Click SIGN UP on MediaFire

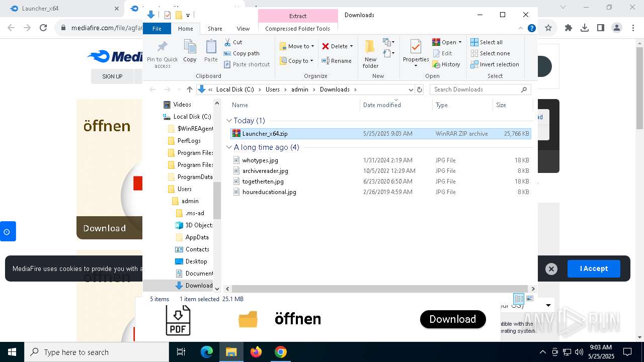pos(112,76)
